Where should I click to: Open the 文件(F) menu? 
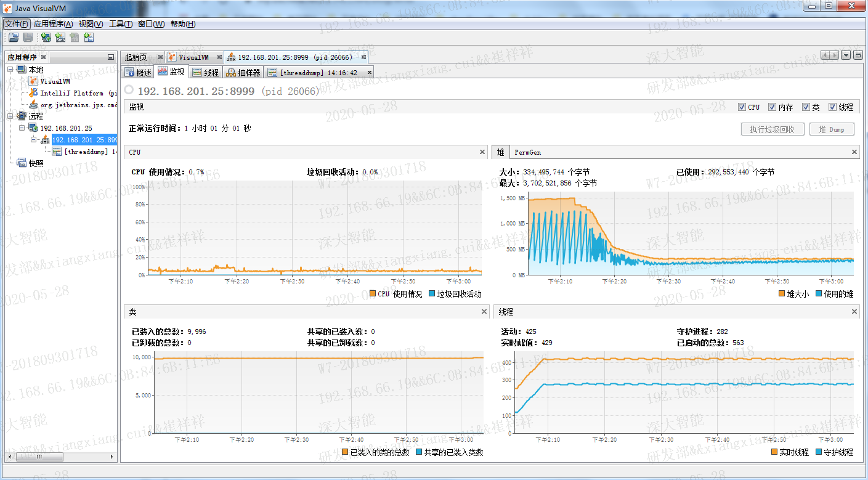coord(17,24)
